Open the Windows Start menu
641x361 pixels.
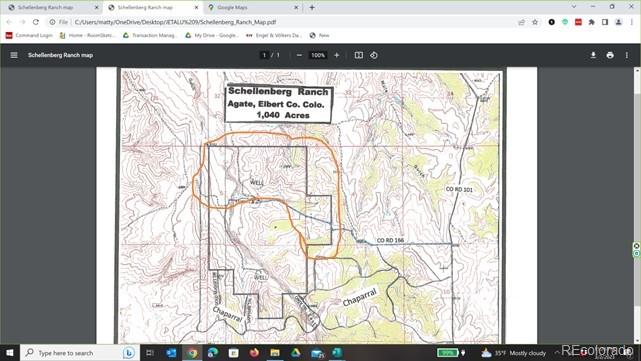tap(9, 353)
